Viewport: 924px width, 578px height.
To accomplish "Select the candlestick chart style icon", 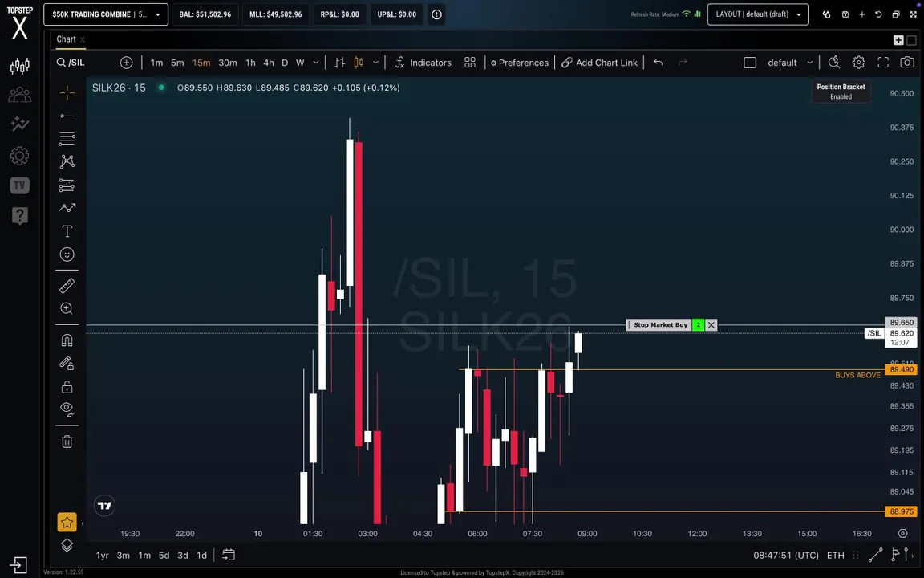I will pyautogui.click(x=359, y=63).
